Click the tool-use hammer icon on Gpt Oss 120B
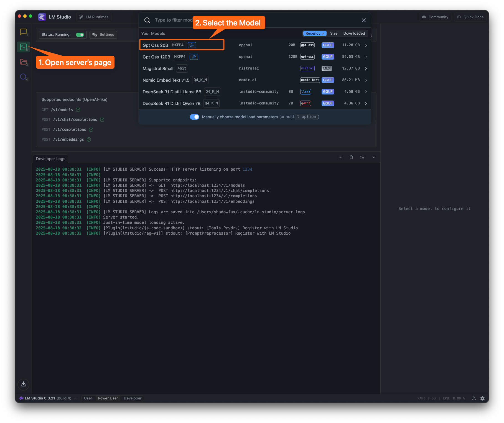 (194, 57)
